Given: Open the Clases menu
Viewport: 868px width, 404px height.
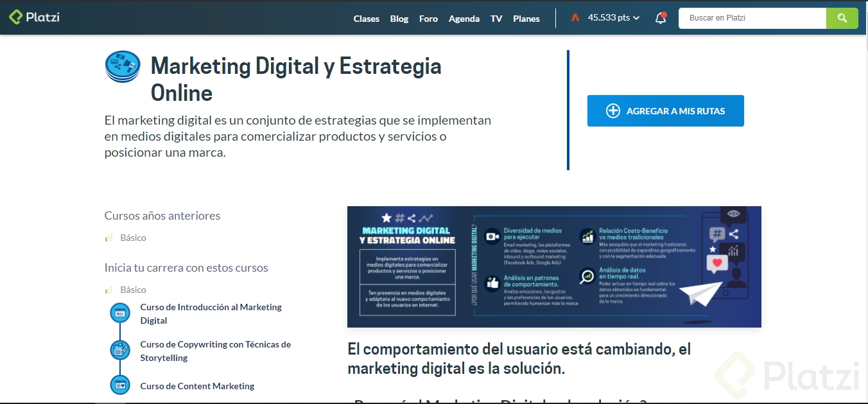Looking at the screenshot, I should point(367,19).
